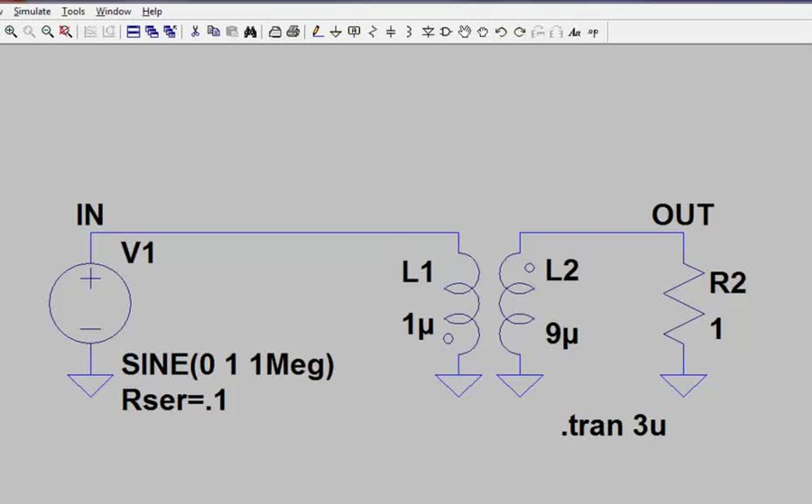Click the grayed Paste icon
Screen dimensions: 812x504
[x=232, y=31]
